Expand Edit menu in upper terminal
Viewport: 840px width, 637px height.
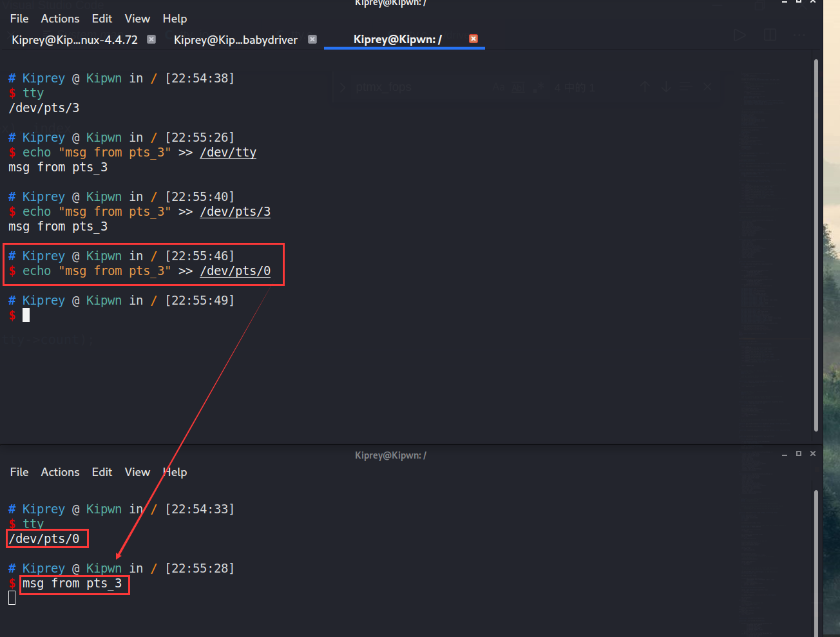click(102, 19)
